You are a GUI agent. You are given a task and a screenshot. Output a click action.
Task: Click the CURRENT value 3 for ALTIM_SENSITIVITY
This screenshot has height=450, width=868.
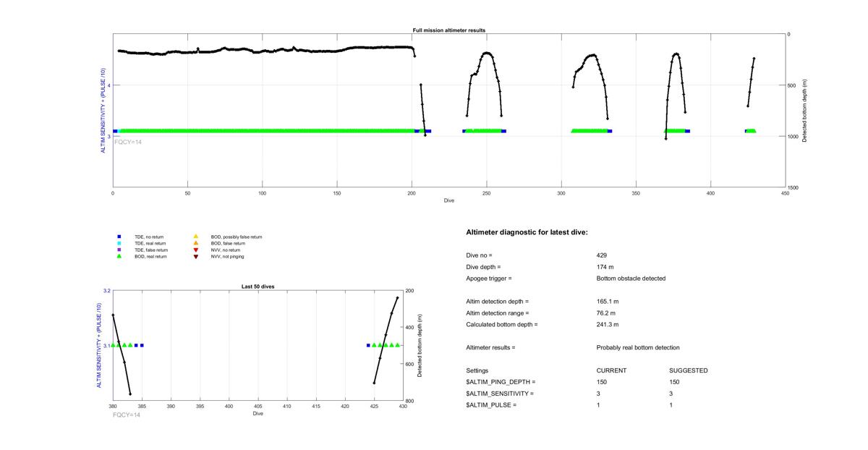(599, 394)
